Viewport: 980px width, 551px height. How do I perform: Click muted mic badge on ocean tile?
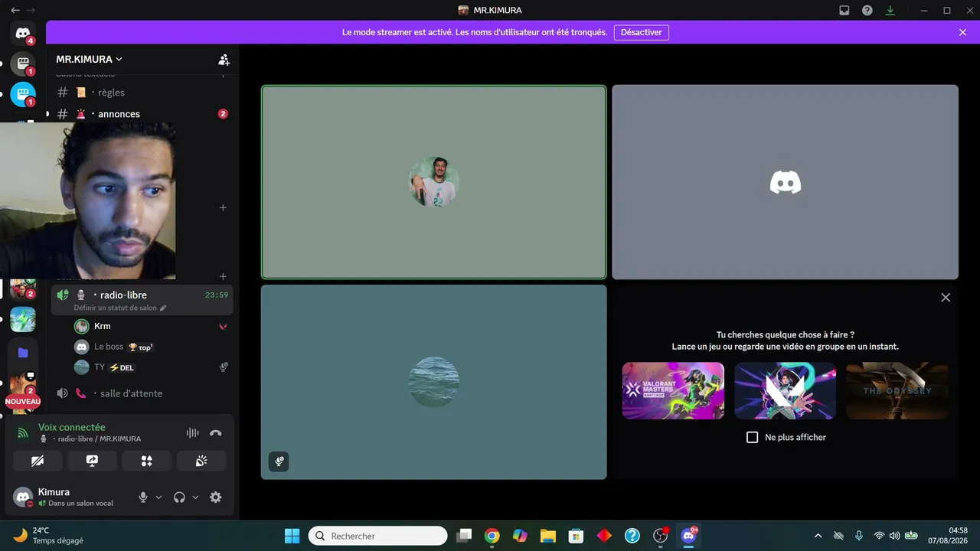pyautogui.click(x=279, y=461)
